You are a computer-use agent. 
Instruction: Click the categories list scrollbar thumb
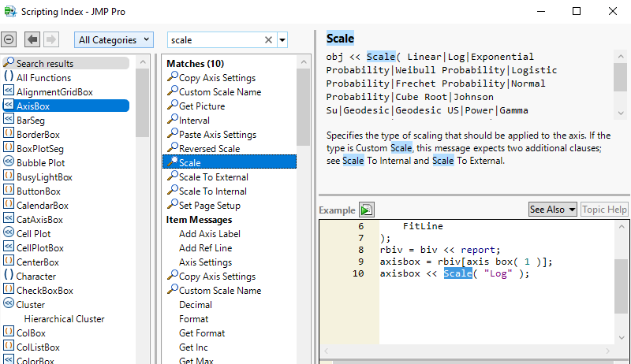click(143, 102)
